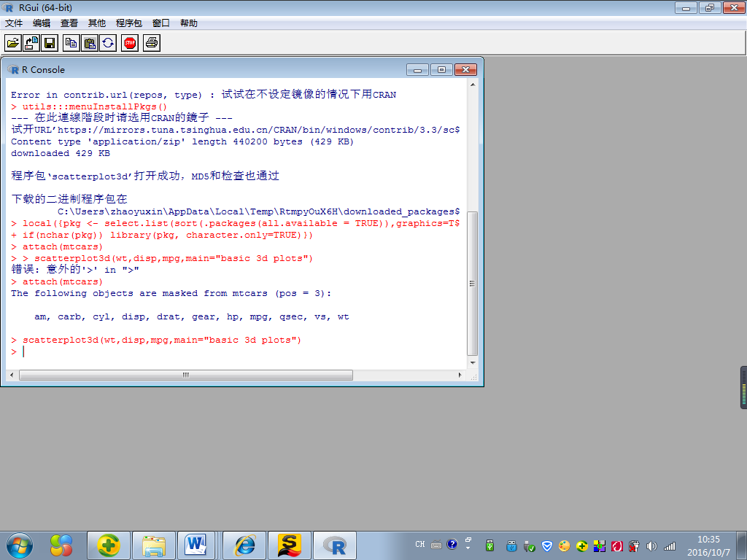Click the blue help question mark tray icon
The image size is (747, 560).
pos(452,544)
